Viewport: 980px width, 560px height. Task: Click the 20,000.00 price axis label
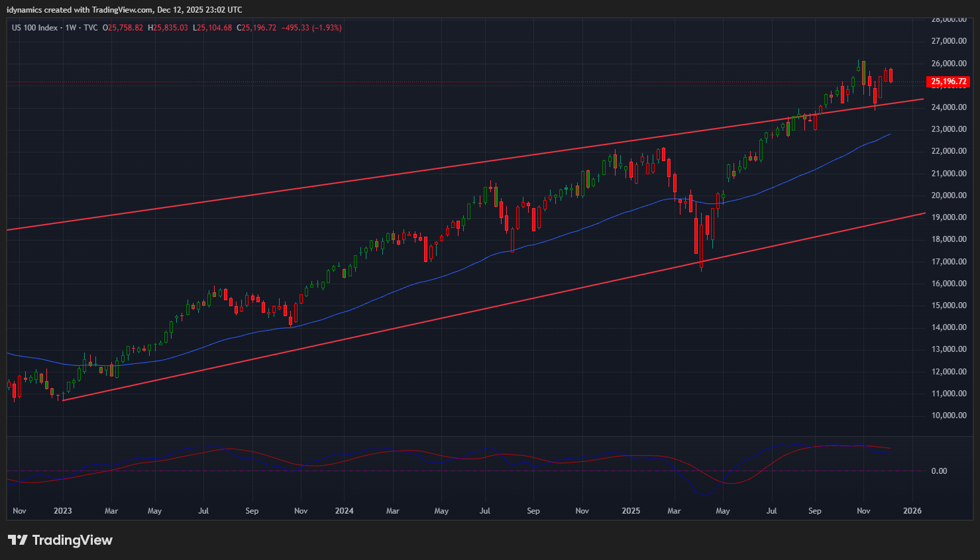click(948, 196)
